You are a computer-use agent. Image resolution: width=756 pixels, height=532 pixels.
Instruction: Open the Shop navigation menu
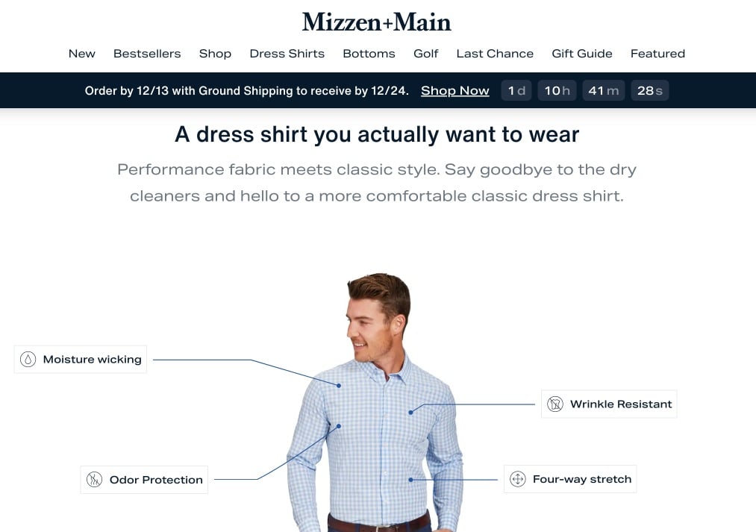tap(215, 54)
